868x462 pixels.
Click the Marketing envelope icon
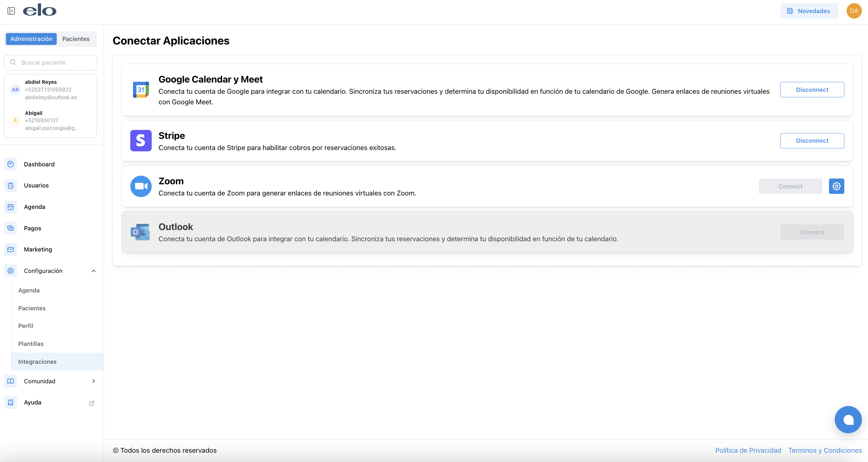pyautogui.click(x=11, y=249)
